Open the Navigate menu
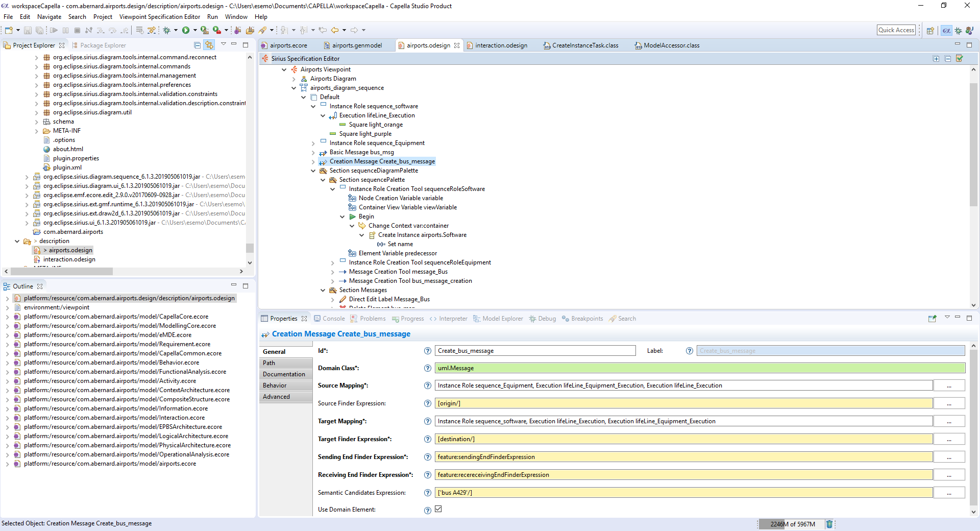The height and width of the screenshot is (531, 980). (49, 17)
